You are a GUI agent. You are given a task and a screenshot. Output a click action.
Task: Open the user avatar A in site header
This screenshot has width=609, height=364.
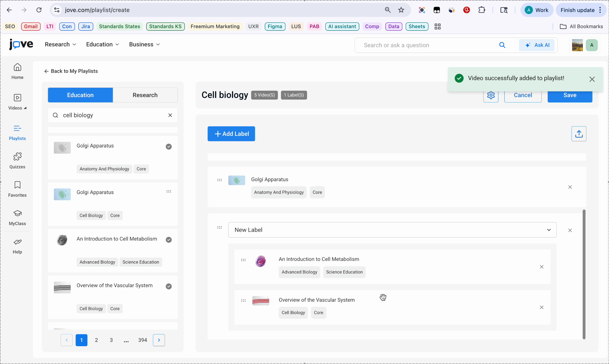(x=592, y=45)
